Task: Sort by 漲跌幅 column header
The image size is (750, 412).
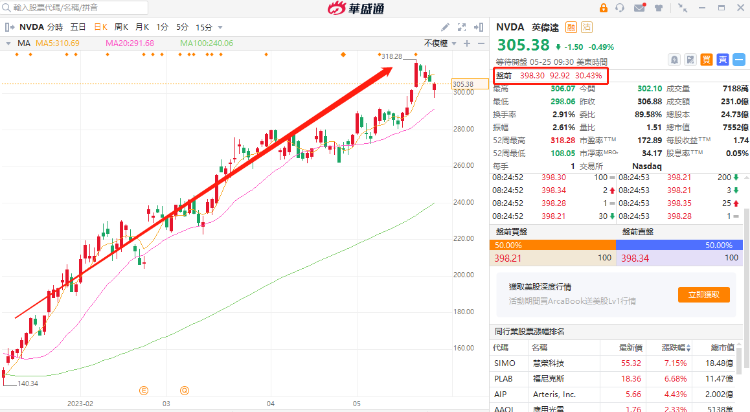Action: pyautogui.click(x=676, y=347)
